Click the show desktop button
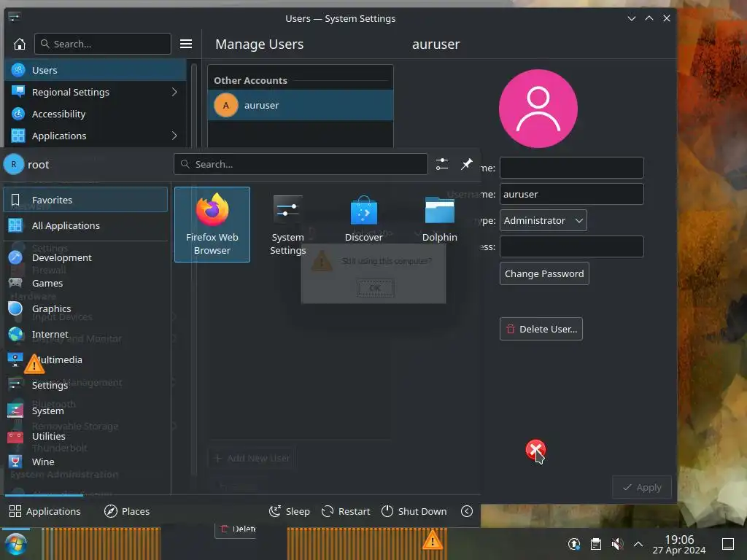Screen dimensions: 747x560 pyautogui.click(x=728, y=544)
